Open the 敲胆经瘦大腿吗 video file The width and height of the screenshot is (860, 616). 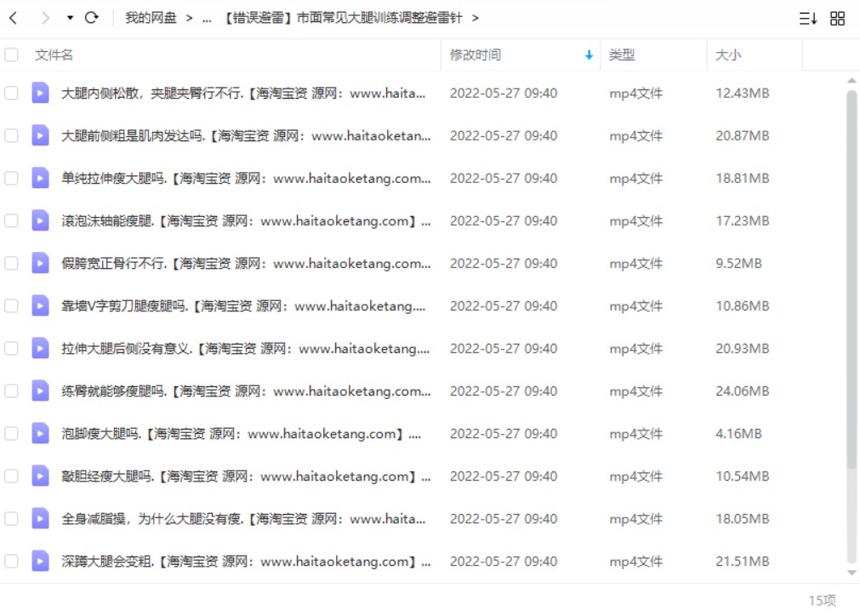(x=246, y=476)
